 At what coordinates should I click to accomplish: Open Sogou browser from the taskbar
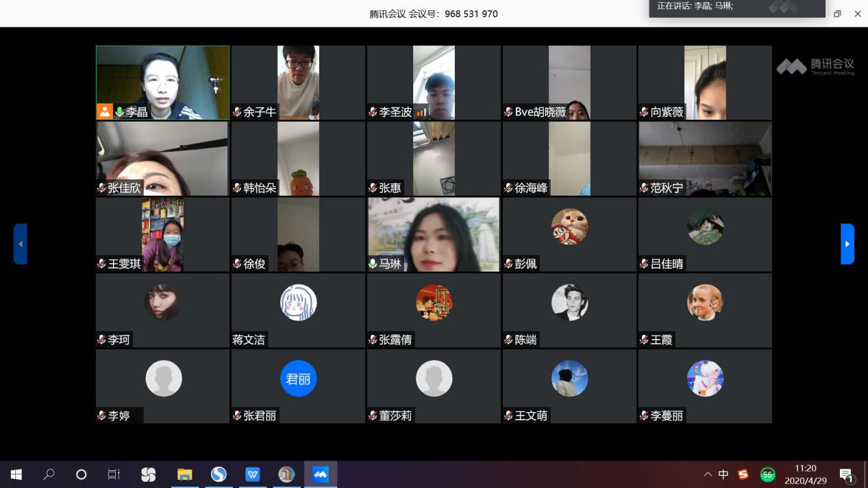click(219, 474)
